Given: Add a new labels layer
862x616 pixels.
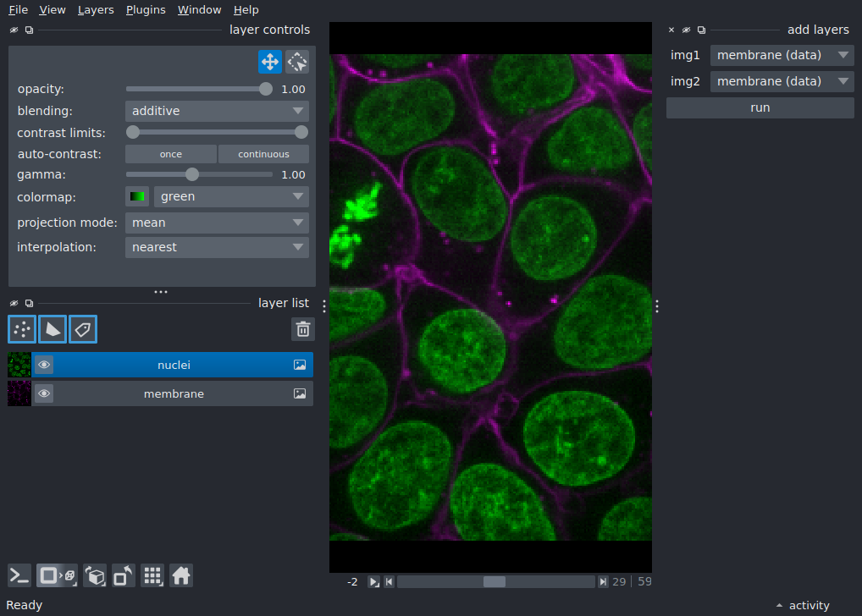Looking at the screenshot, I should (83, 329).
